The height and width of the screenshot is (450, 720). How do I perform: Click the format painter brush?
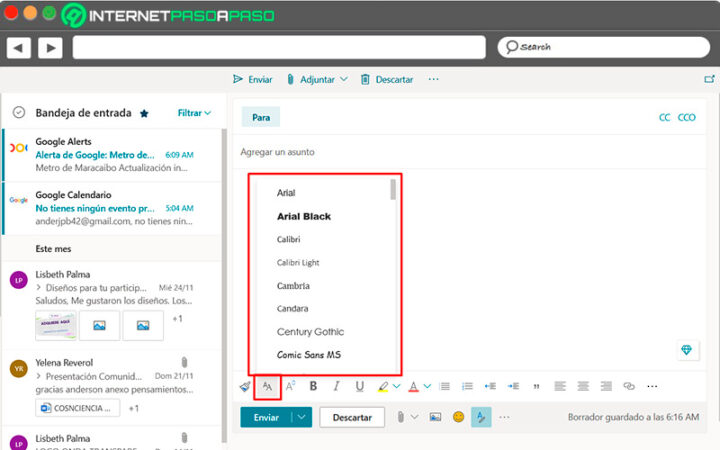coord(245,386)
